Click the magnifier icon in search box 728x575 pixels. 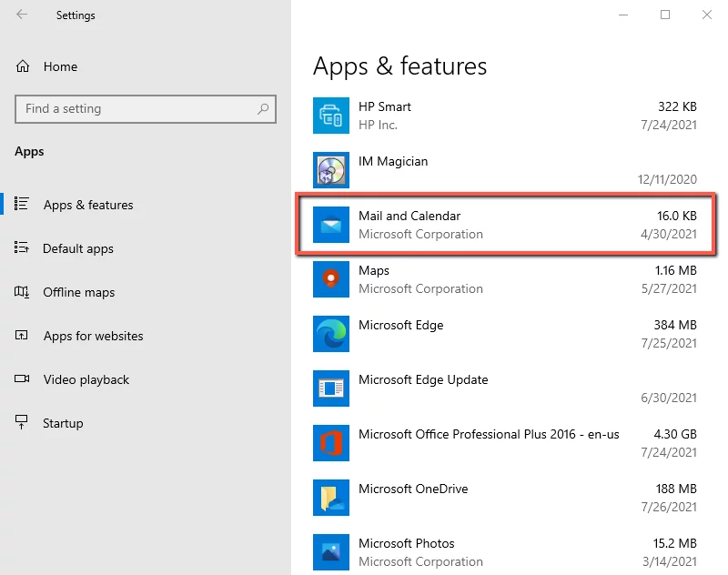point(263,109)
